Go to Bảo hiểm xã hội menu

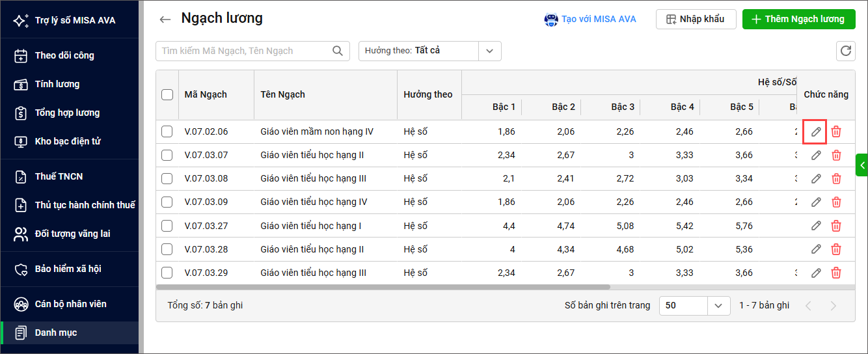point(68,269)
